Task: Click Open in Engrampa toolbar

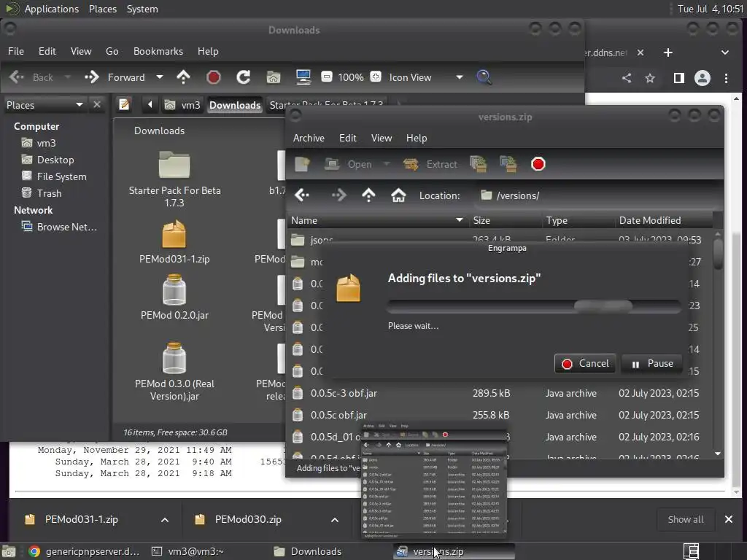Action: click(x=348, y=164)
